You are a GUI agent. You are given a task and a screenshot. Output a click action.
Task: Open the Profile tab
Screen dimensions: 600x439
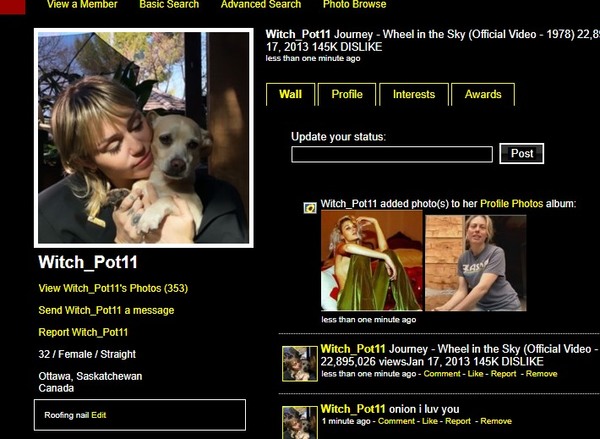coord(347,95)
